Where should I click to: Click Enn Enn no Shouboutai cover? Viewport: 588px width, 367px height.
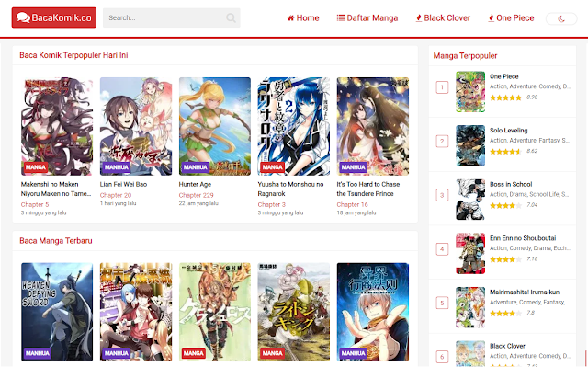click(470, 253)
